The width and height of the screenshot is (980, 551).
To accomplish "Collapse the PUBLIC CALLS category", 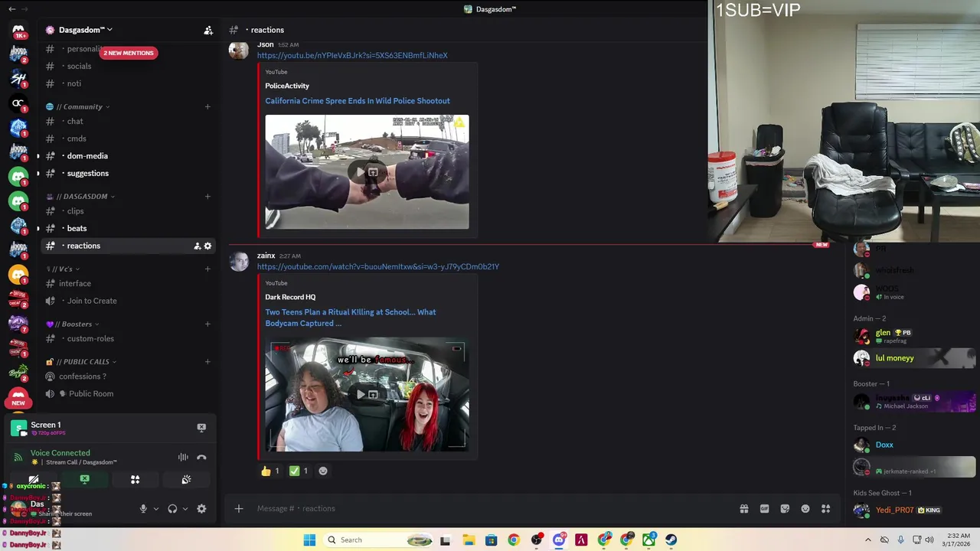I will click(81, 361).
